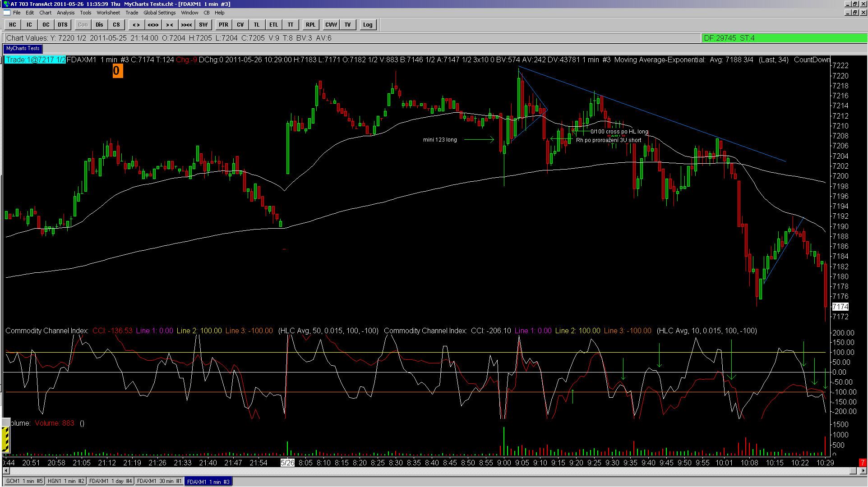
Task: Open the Global Settings menu
Action: [x=159, y=13]
